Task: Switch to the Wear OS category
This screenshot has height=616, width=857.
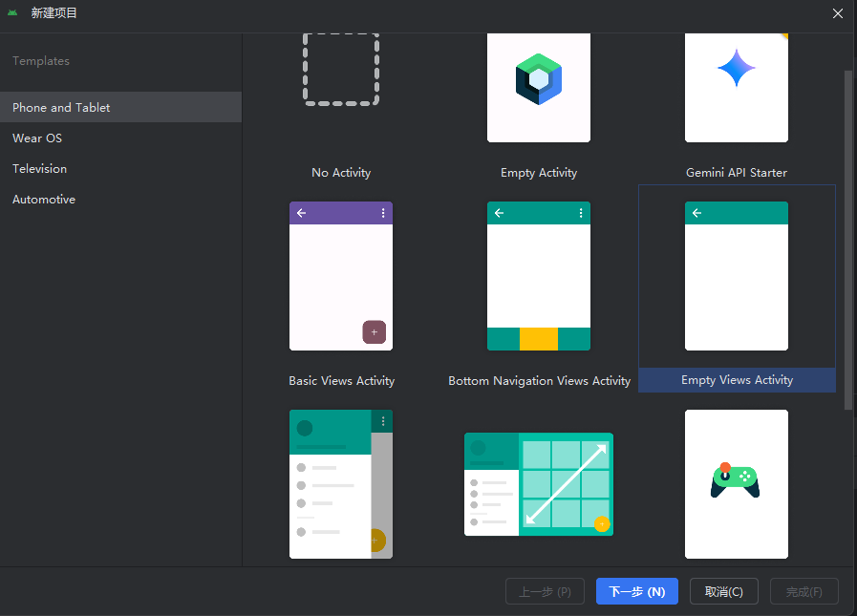Action: click(x=120, y=138)
